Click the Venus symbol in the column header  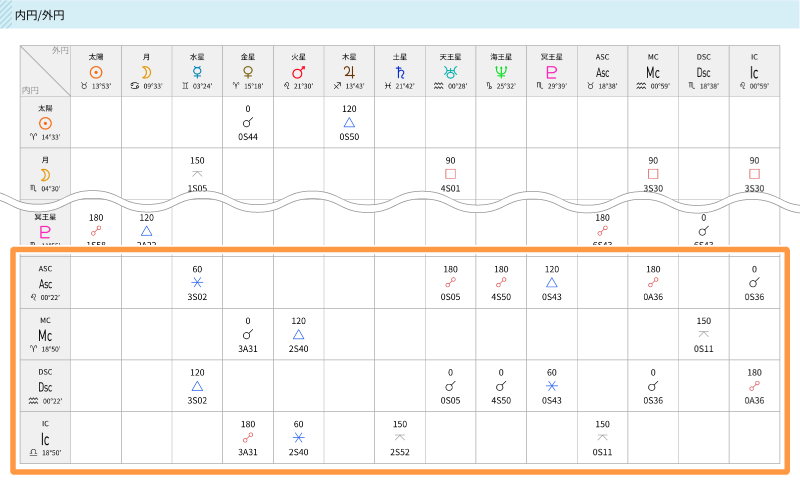248,73
